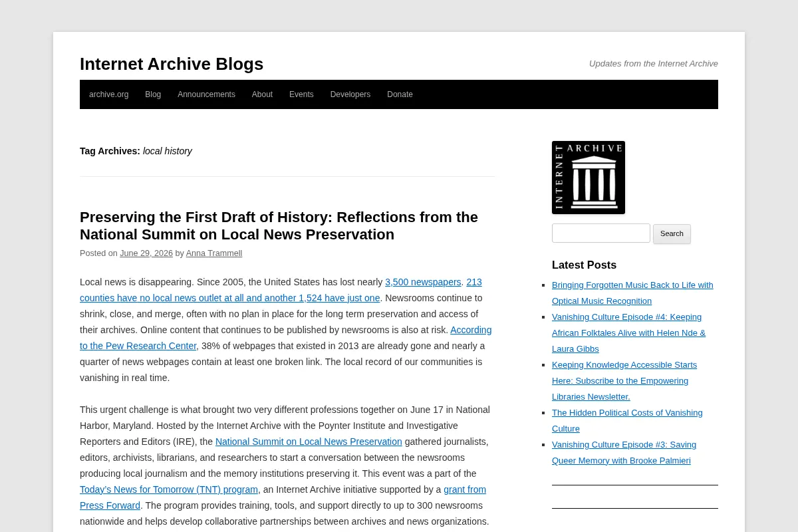
Task: Open the National Summit on Local News Preservation link
Action: pyautogui.click(x=309, y=442)
